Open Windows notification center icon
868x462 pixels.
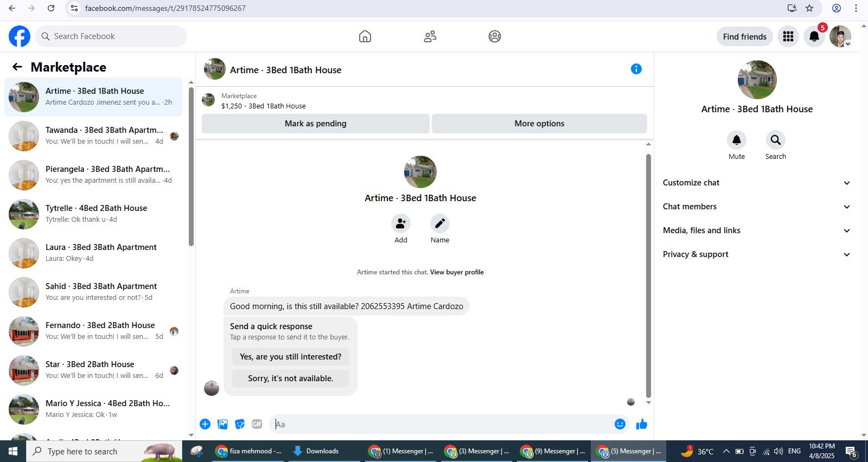click(851, 451)
